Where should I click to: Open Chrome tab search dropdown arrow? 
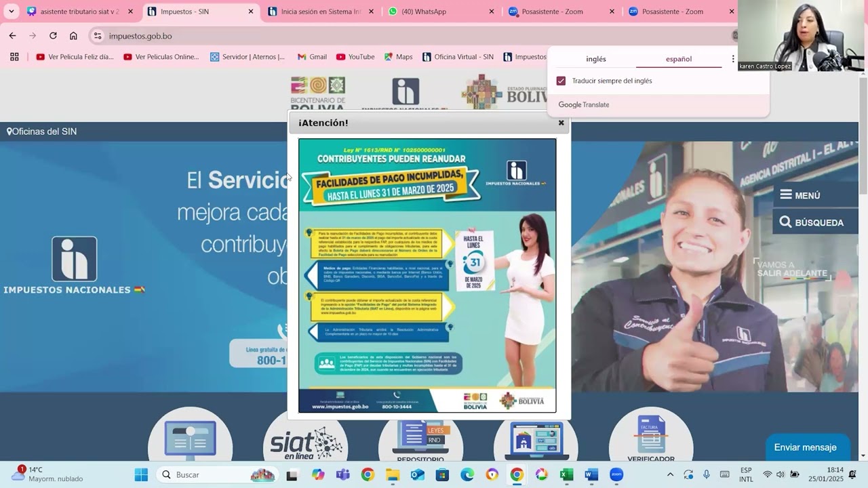pos(12,12)
